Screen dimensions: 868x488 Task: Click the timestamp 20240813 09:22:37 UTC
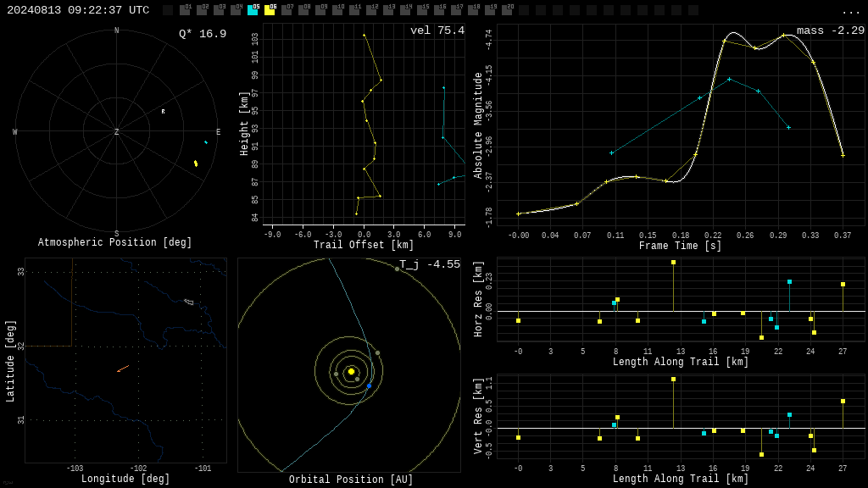pyautogui.click(x=78, y=10)
